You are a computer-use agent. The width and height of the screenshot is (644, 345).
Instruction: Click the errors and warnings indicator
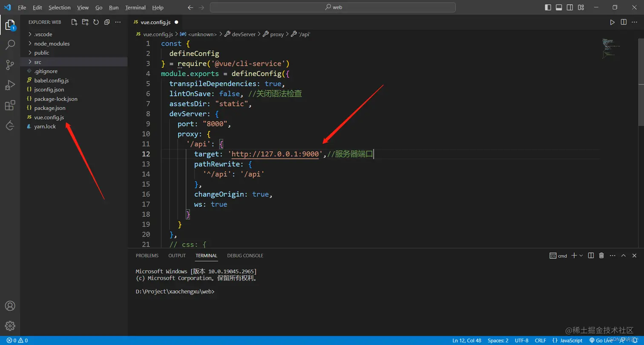click(x=17, y=340)
